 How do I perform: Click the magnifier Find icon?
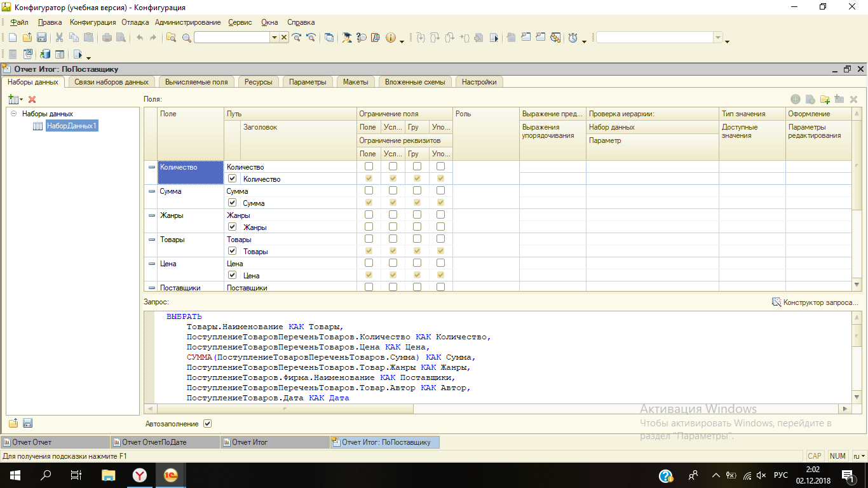(187, 37)
